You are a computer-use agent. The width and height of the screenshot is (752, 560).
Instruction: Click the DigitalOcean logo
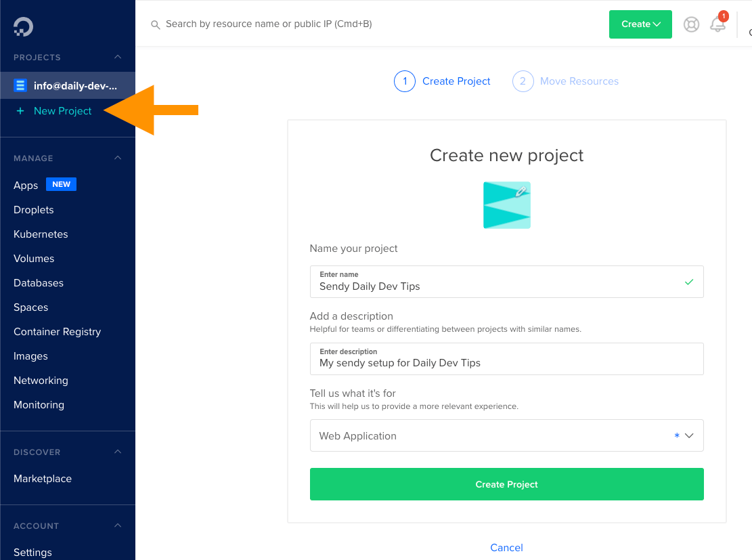[22, 26]
